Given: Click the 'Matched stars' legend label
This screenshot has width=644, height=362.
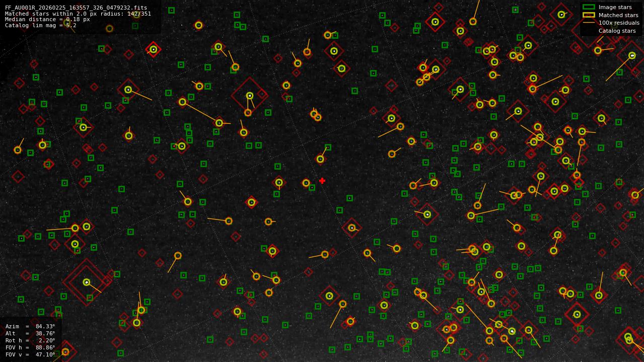Looking at the screenshot, I should point(618,15).
